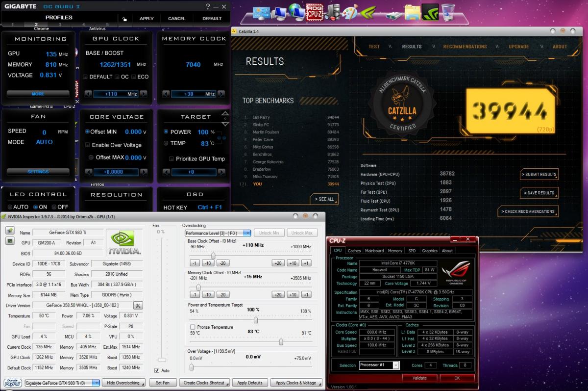Switch to Catzilla TEST tab
The image size is (588, 391).
(x=374, y=47)
